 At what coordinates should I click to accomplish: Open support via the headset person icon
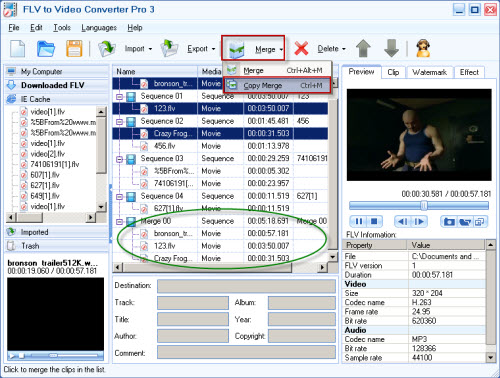point(423,49)
